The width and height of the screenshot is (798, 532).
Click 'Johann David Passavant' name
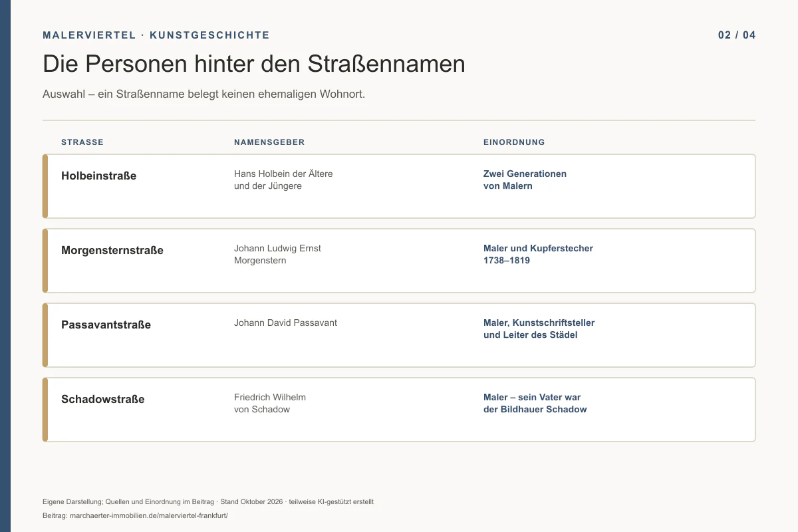[x=285, y=323]
